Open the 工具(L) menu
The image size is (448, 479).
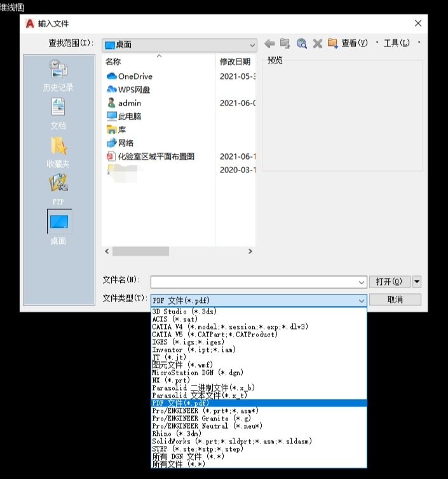coord(397,43)
